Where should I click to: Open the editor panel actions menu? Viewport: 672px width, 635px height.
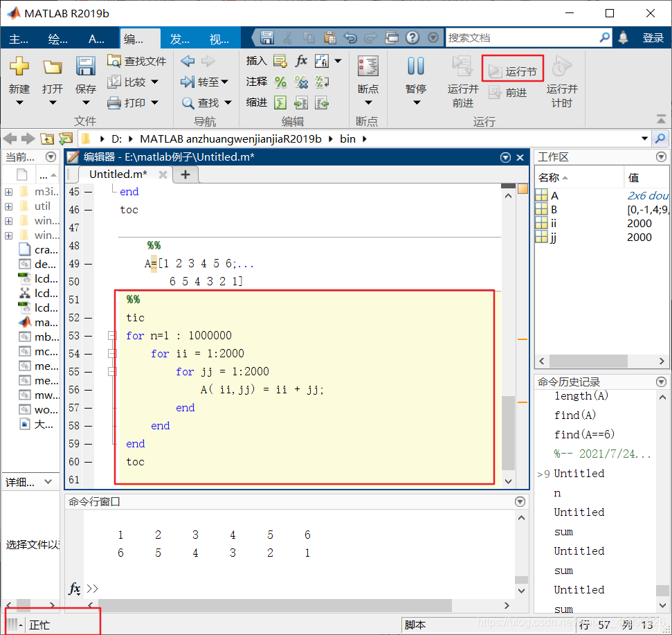click(506, 157)
